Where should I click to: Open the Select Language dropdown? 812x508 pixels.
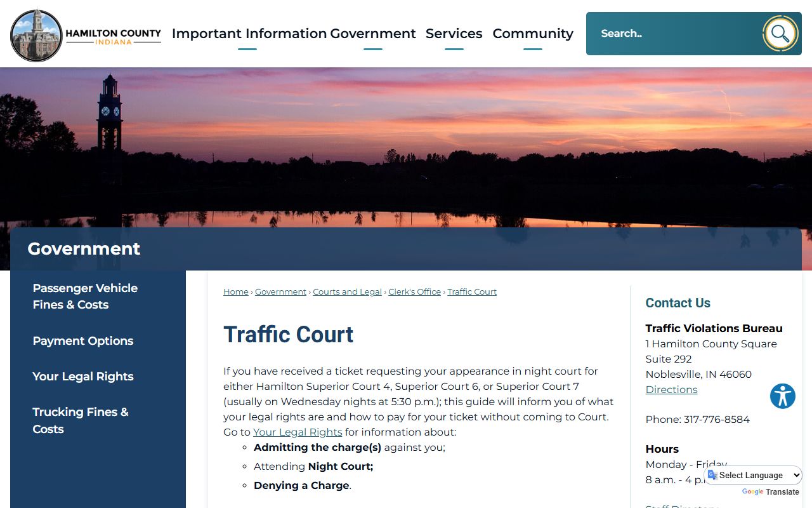pyautogui.click(x=753, y=475)
